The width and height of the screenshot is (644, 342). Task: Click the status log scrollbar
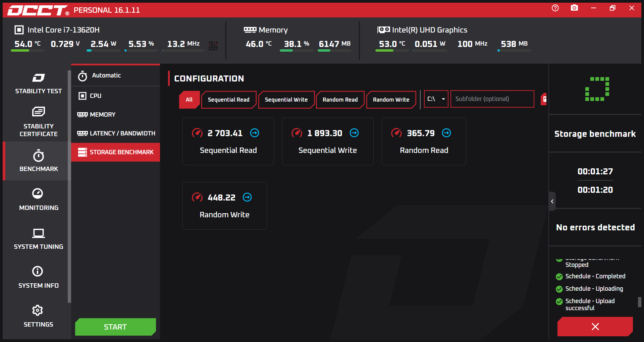tap(639, 302)
